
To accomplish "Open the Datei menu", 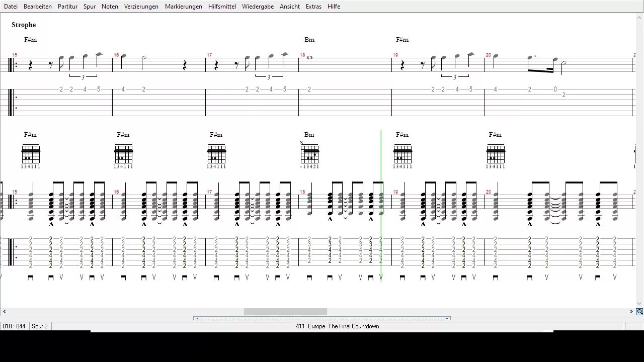I will tap(11, 7).
